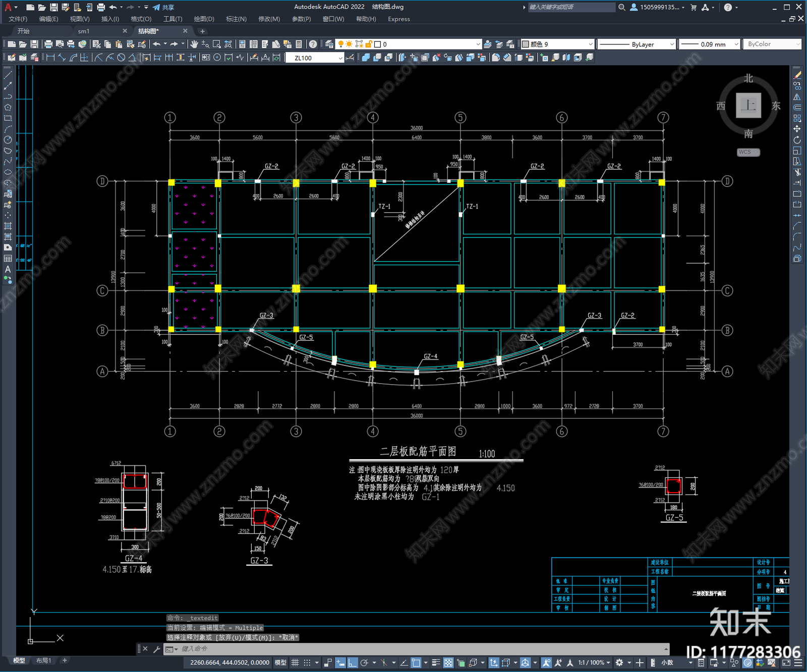Pick the Erase tool in modify toolbar
Screen dimensions: 807x672
coord(797,75)
